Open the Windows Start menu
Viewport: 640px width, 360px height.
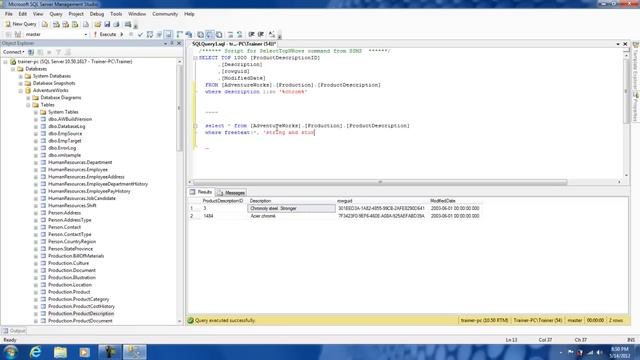11,352
